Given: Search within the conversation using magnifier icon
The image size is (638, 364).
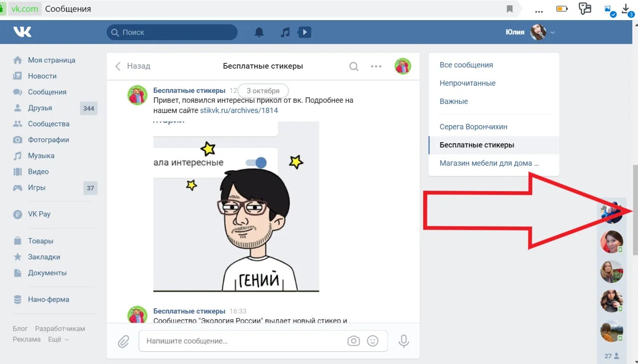Looking at the screenshot, I should click(x=354, y=67).
